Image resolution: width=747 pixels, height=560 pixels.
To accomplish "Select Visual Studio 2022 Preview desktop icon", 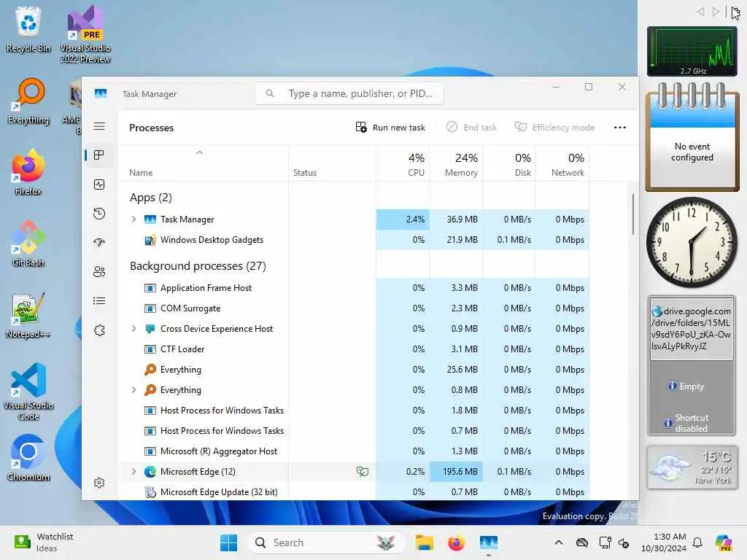I will pyautogui.click(x=85, y=34).
